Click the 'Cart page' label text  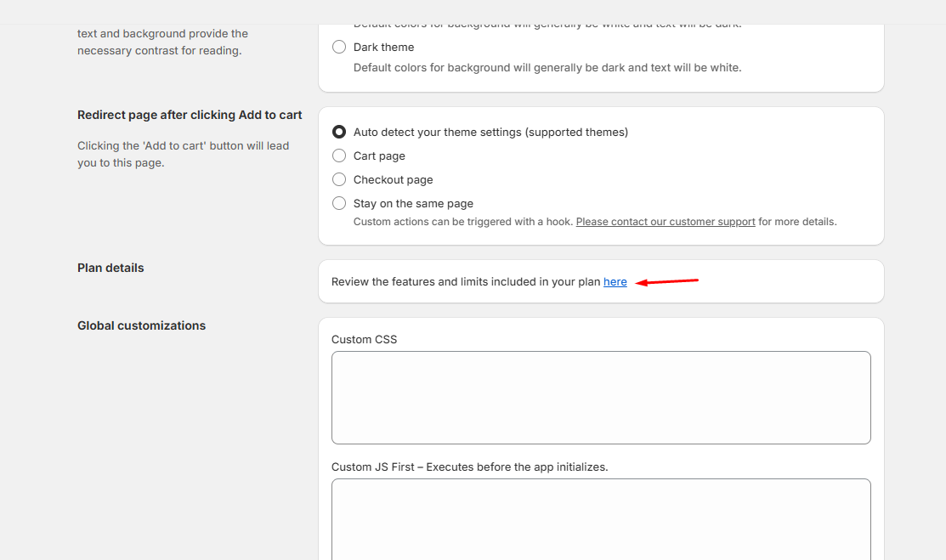point(379,156)
